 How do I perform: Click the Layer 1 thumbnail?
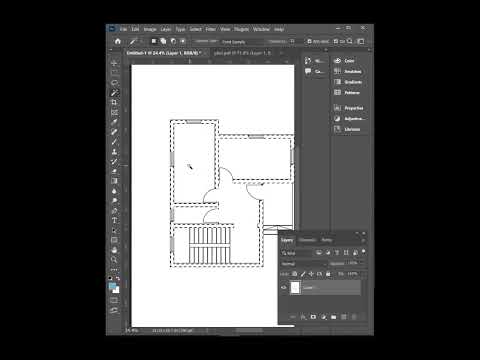[x=295, y=287]
